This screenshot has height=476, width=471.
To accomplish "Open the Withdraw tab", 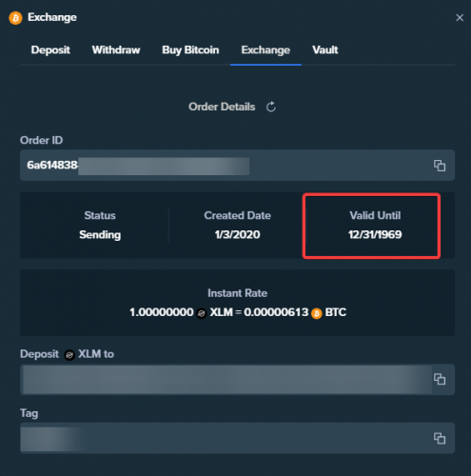I will (116, 50).
